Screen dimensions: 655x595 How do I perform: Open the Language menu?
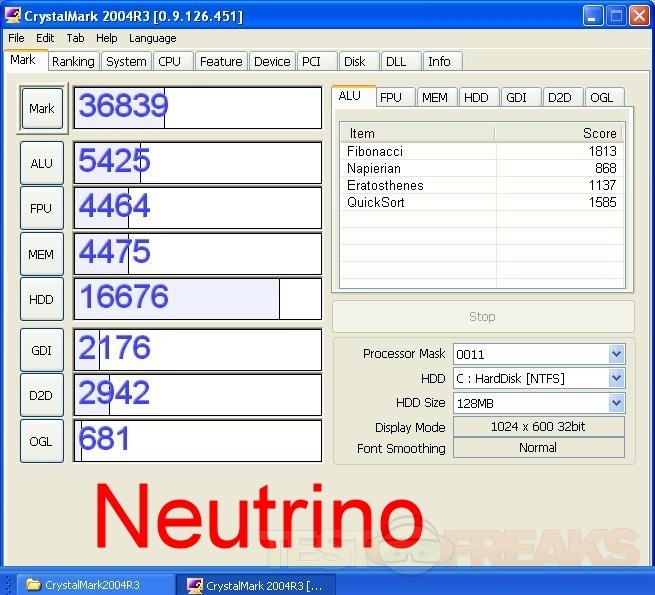(152, 38)
